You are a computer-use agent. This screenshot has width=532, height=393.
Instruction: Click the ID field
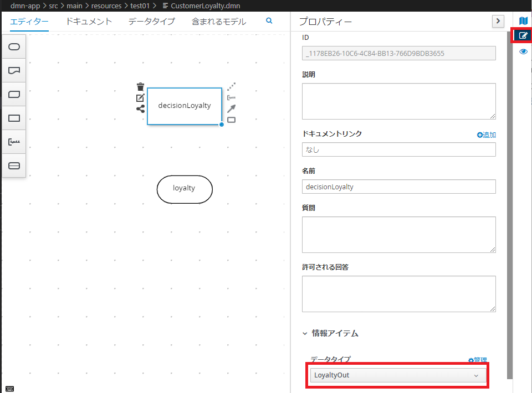pos(398,53)
